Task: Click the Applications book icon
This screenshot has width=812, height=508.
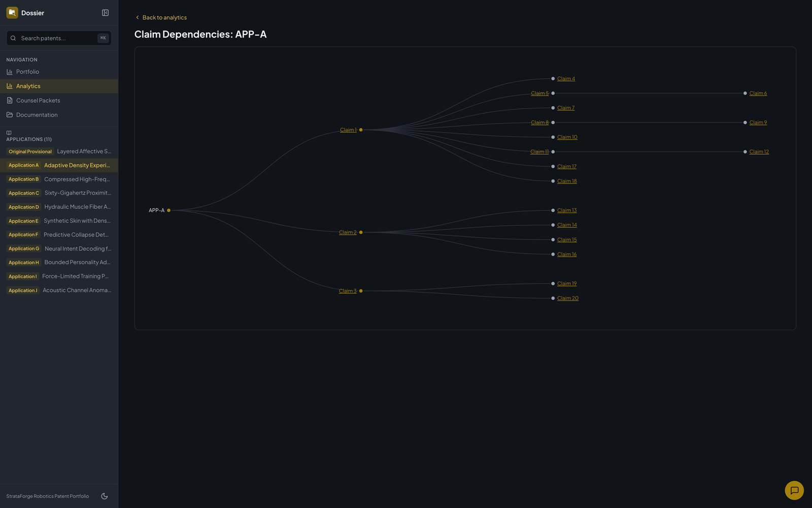Action: click(9, 133)
